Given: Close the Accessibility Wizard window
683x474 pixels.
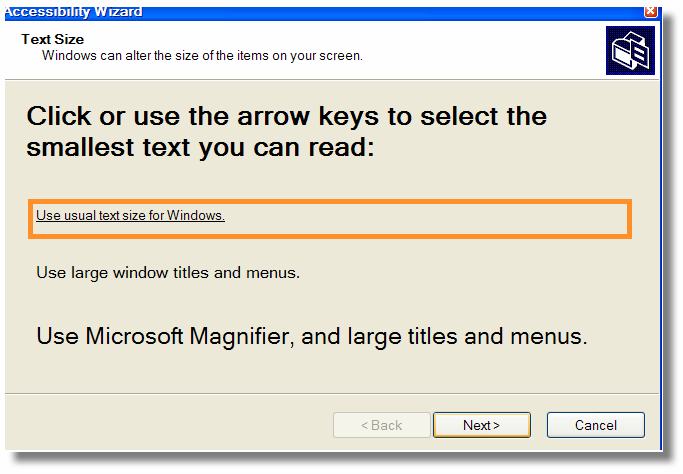Looking at the screenshot, I should pos(651,10).
